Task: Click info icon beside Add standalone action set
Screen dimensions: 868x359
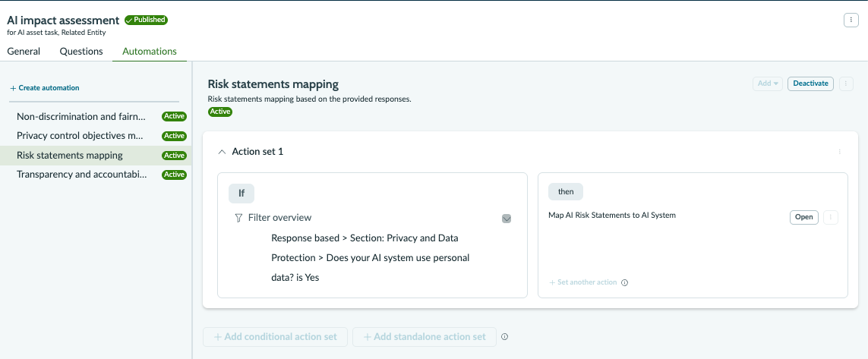Action: tap(504, 336)
